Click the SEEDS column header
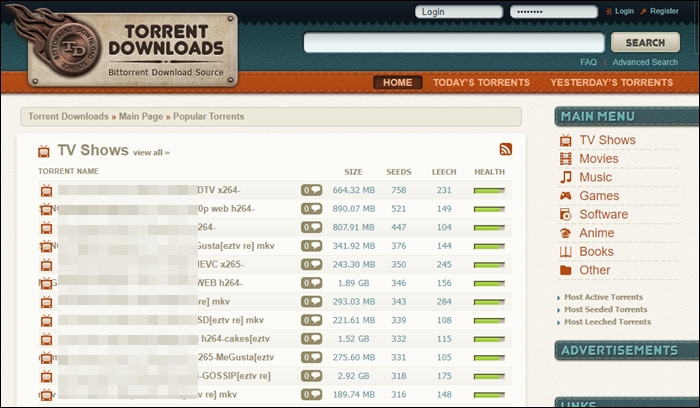The image size is (700, 408). 398,172
